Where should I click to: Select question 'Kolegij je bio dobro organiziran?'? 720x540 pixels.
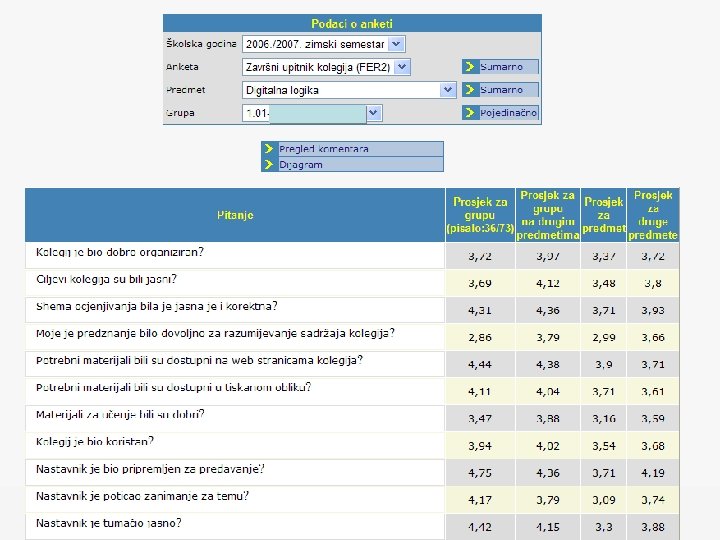pos(119,252)
